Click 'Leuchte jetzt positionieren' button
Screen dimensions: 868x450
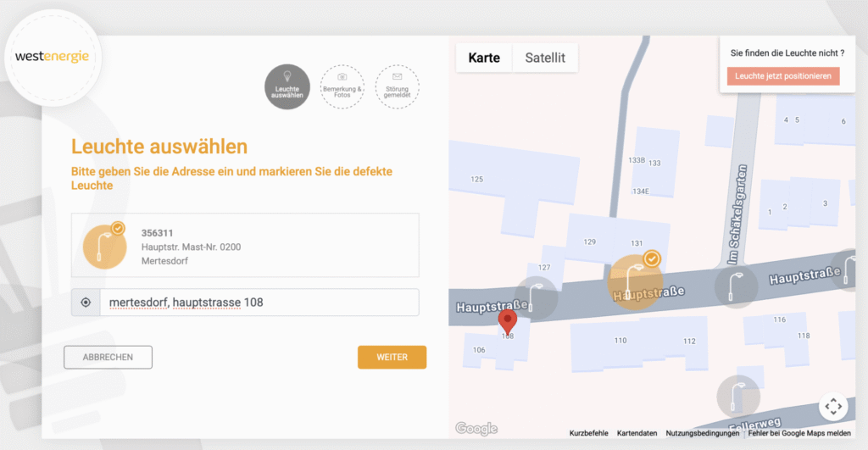tap(782, 76)
